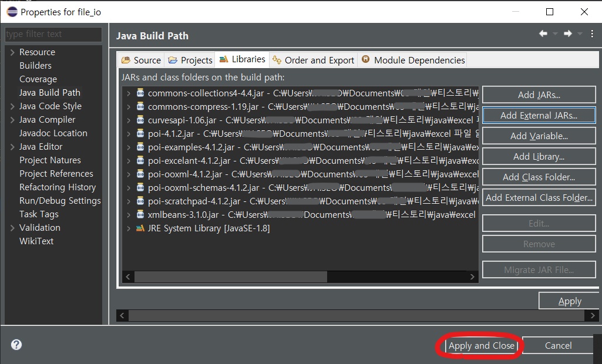Open the Module Dependencies tab

413,60
